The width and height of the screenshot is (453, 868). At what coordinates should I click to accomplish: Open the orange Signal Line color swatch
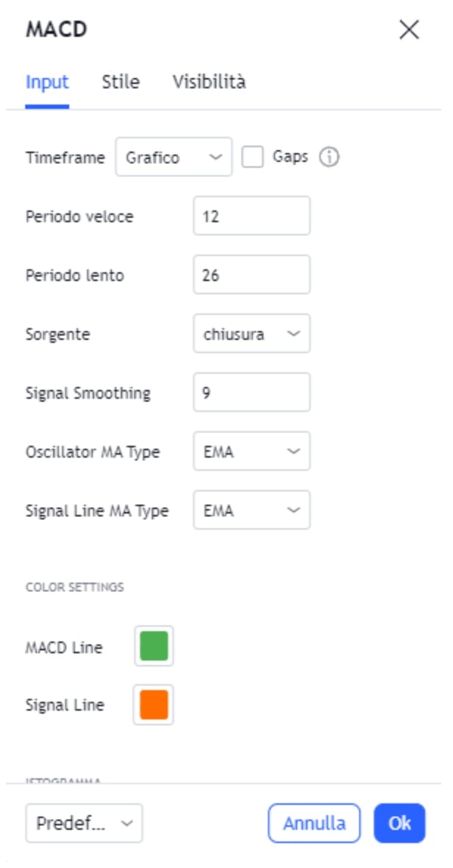154,705
